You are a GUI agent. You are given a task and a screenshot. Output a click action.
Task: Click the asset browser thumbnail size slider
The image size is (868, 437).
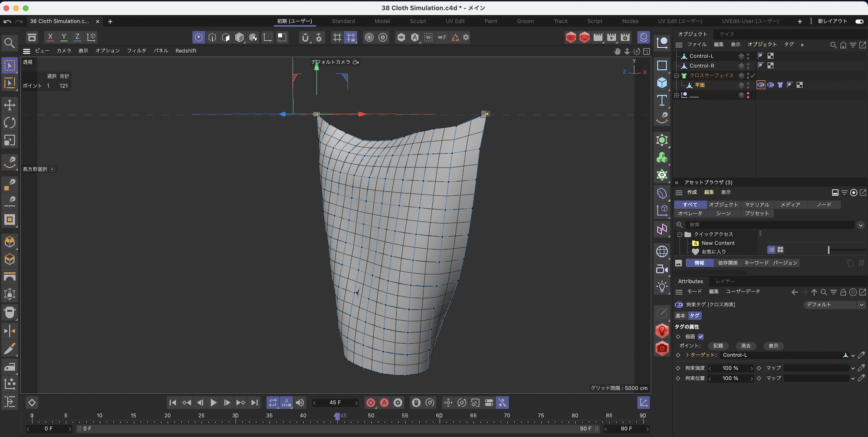click(x=829, y=250)
